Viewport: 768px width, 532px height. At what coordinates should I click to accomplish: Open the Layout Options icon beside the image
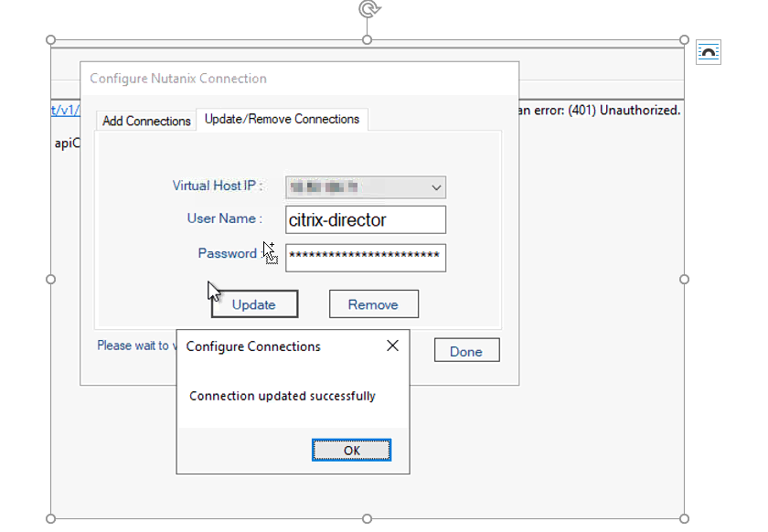click(709, 52)
